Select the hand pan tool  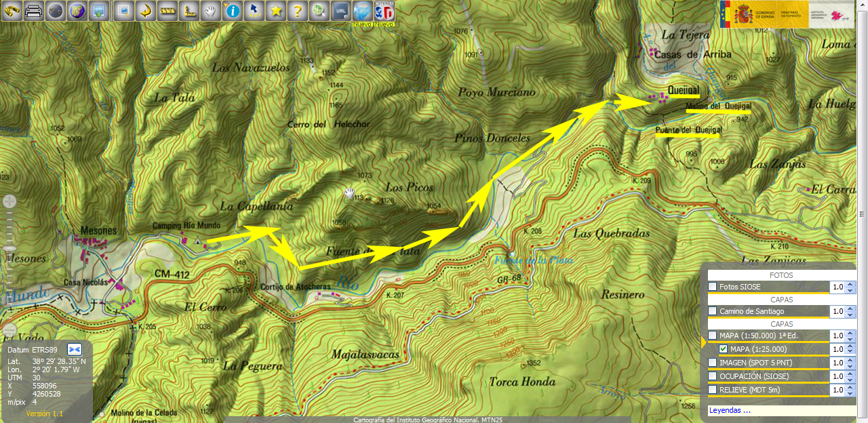(210, 11)
